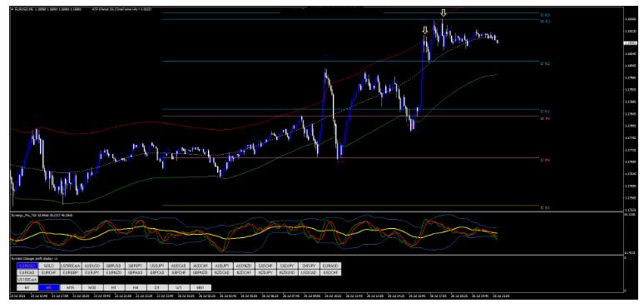Viewport: 644px width, 308px height.
Task: Click the down arrow marker above the highest peak
Action: pos(443,12)
